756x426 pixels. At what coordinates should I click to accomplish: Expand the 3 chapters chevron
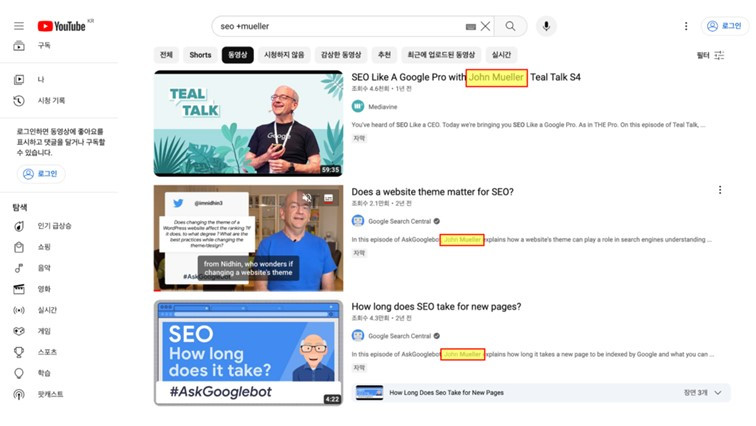718,393
